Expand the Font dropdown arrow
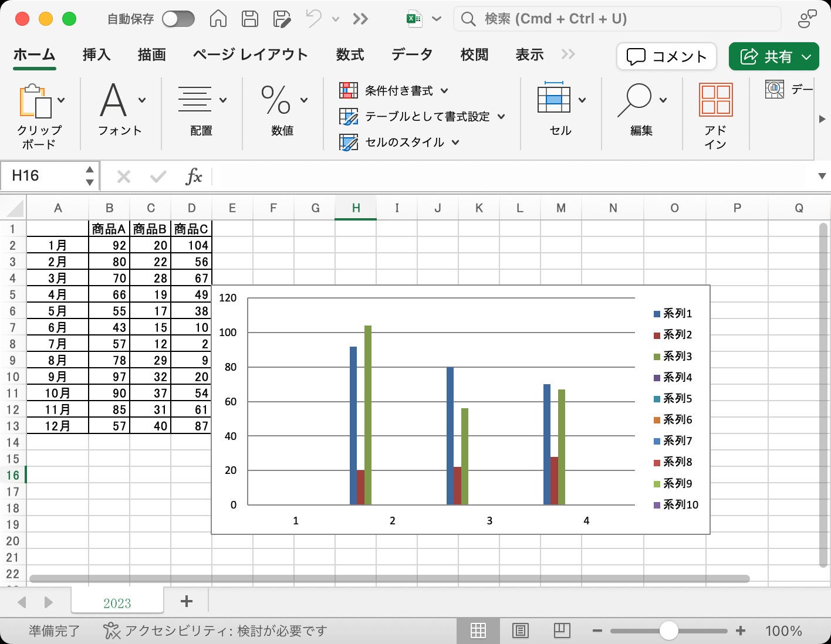 (142, 100)
